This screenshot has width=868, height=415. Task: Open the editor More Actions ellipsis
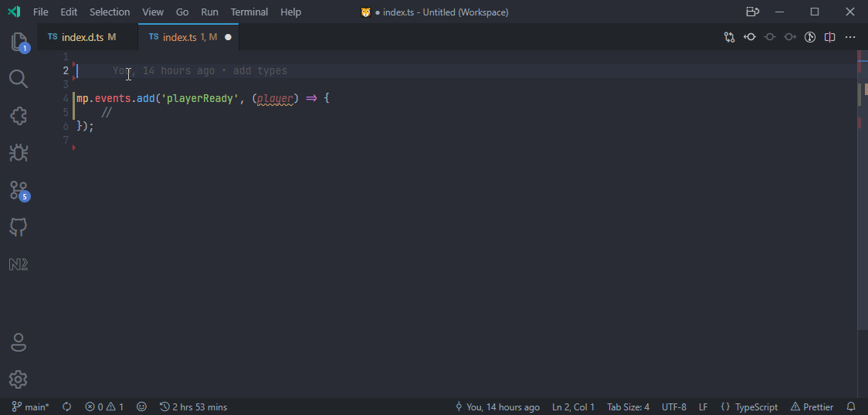pos(850,37)
